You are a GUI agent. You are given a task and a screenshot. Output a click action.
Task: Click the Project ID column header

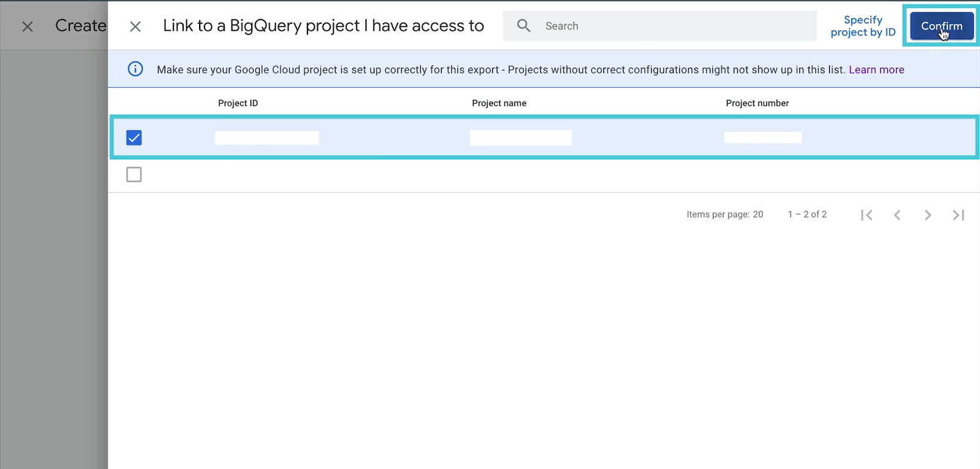coord(238,103)
